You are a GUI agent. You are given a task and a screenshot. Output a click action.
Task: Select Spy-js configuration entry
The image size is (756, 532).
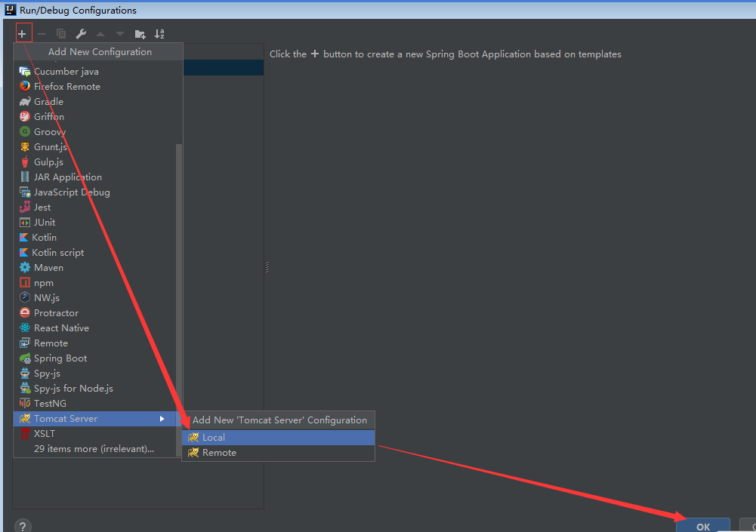point(95,373)
